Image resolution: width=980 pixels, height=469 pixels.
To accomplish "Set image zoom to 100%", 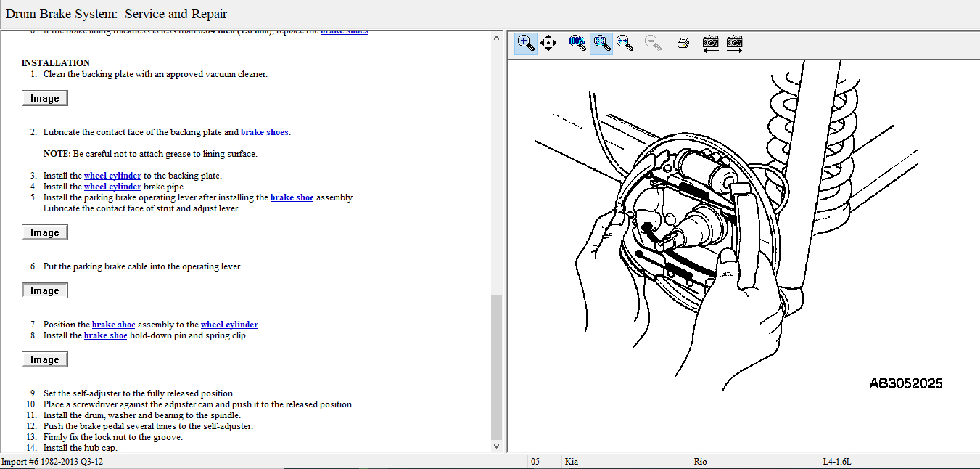I will 577,43.
